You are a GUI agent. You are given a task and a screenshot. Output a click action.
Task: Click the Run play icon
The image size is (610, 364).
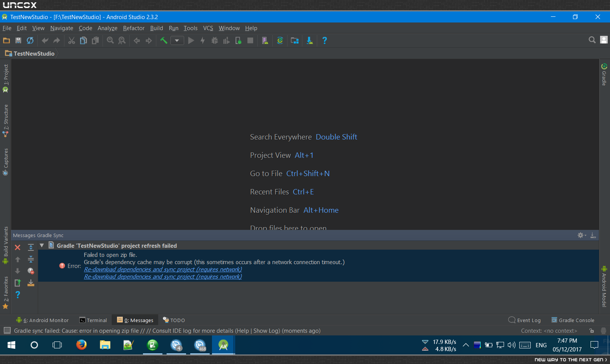191,40
